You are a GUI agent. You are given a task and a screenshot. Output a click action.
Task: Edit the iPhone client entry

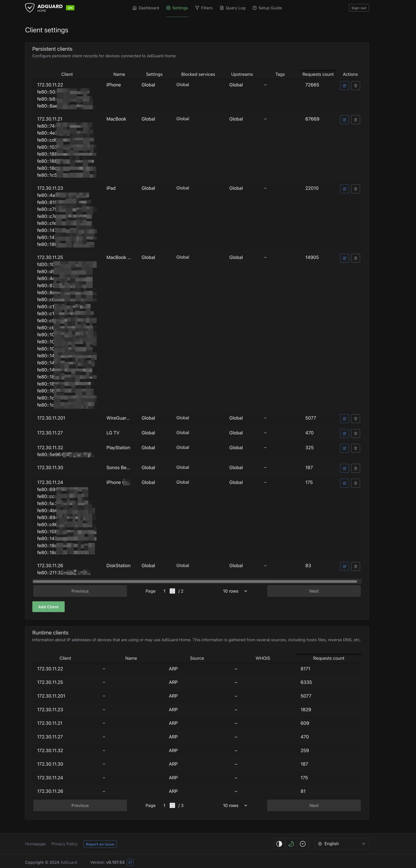tap(344, 86)
